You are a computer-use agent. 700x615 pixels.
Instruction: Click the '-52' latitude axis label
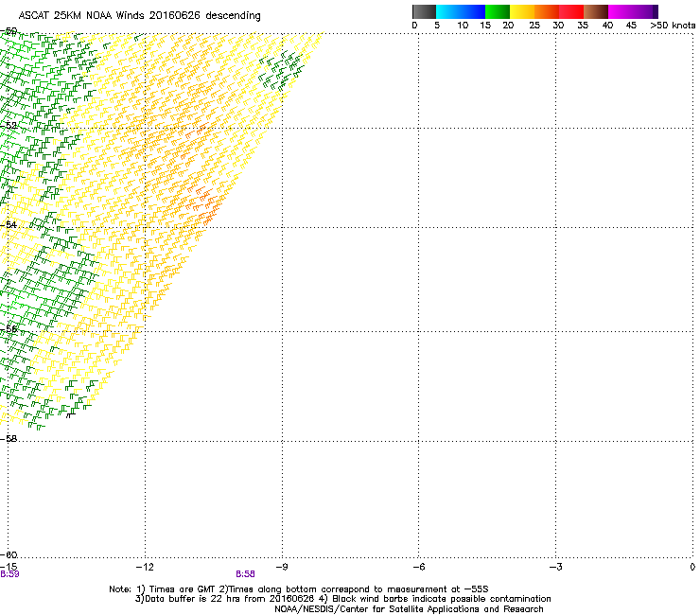point(9,126)
